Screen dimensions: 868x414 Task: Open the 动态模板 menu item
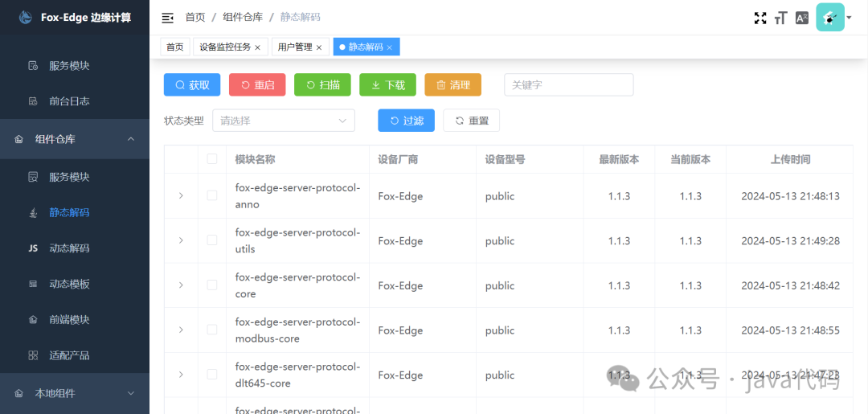pyautogui.click(x=69, y=284)
